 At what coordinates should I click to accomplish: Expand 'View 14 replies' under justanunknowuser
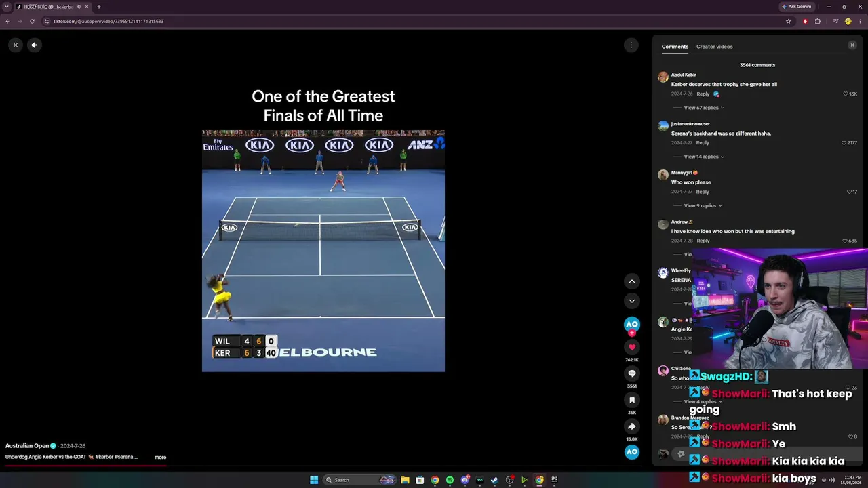(704, 157)
